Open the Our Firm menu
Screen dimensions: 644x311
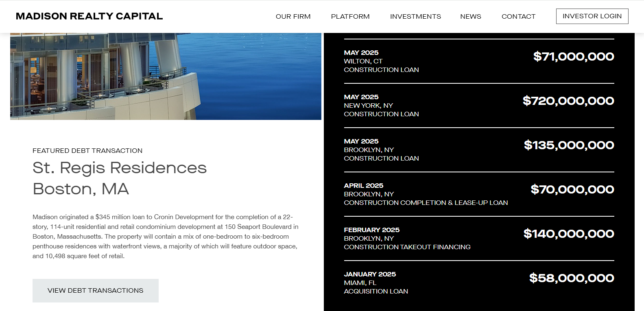pyautogui.click(x=293, y=17)
